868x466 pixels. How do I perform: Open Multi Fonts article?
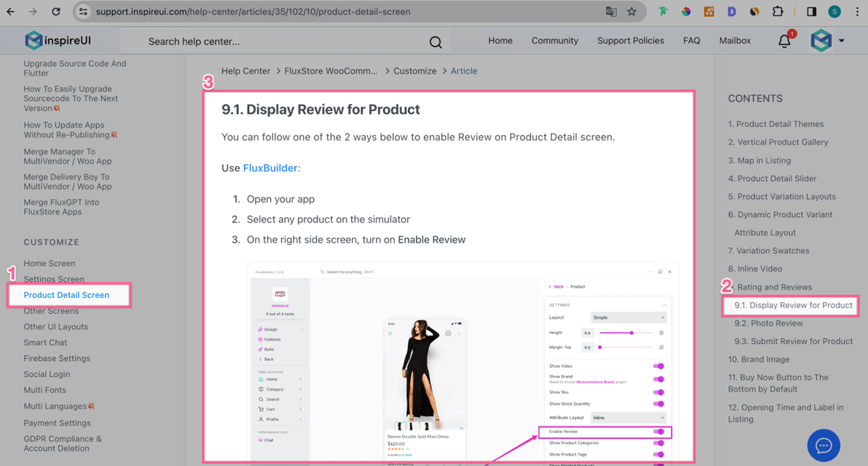[44, 390]
